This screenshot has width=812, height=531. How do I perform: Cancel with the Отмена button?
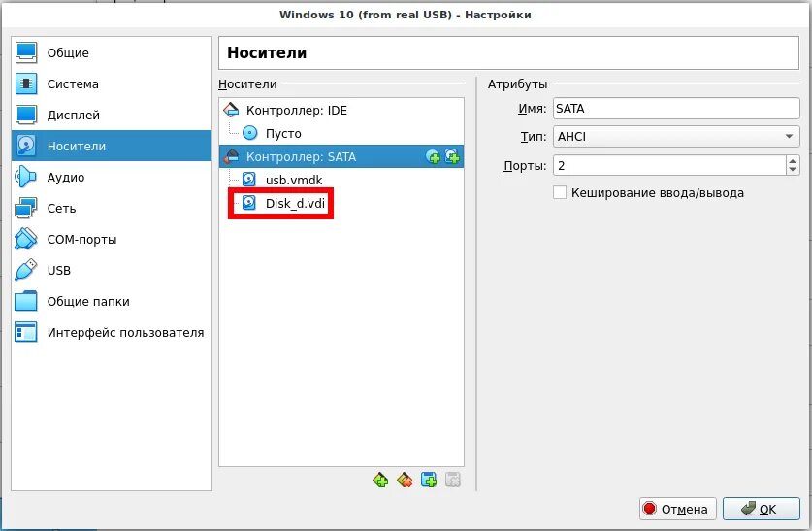pos(678,509)
